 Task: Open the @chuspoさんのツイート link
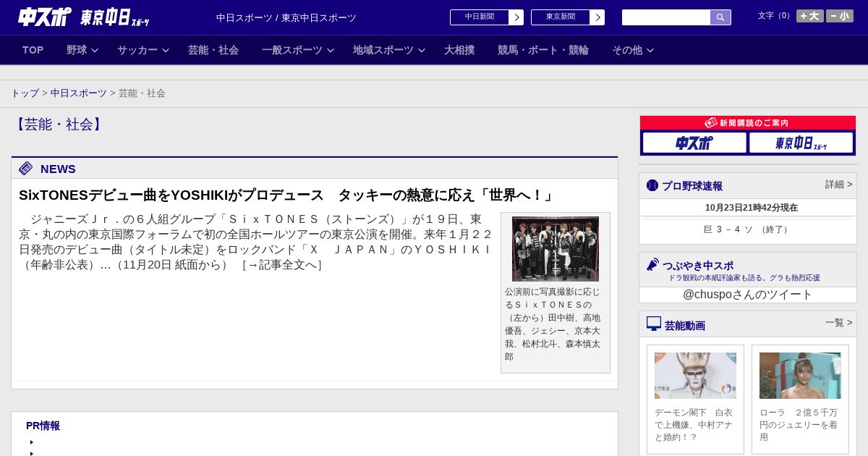coord(748,295)
